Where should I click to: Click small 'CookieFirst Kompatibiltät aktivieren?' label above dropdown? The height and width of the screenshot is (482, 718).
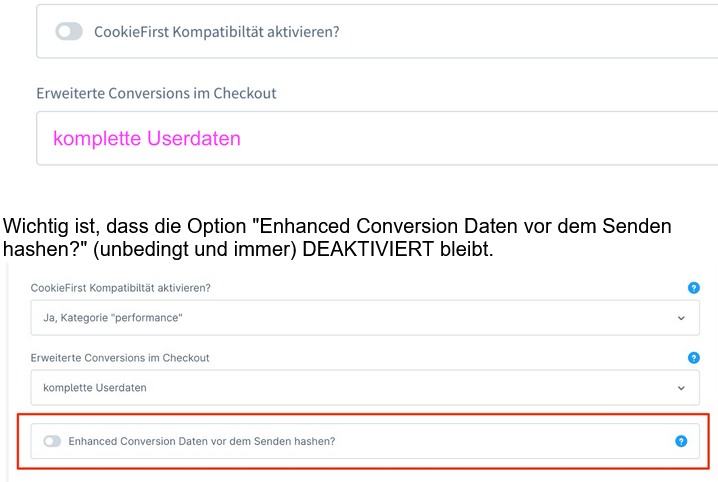pos(127,288)
